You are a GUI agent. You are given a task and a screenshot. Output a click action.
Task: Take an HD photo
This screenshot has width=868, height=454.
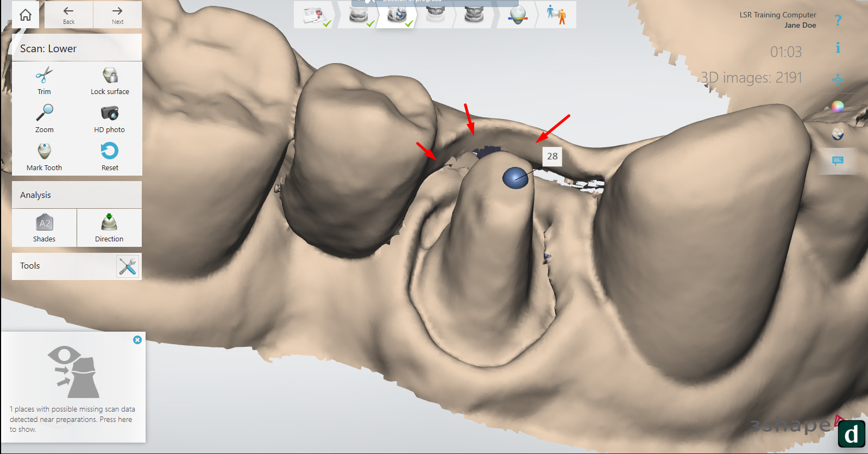click(x=109, y=118)
